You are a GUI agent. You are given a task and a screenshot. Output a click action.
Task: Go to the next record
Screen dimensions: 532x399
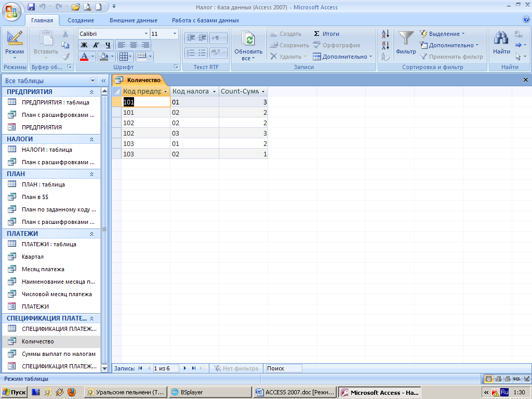pyautogui.click(x=185, y=368)
